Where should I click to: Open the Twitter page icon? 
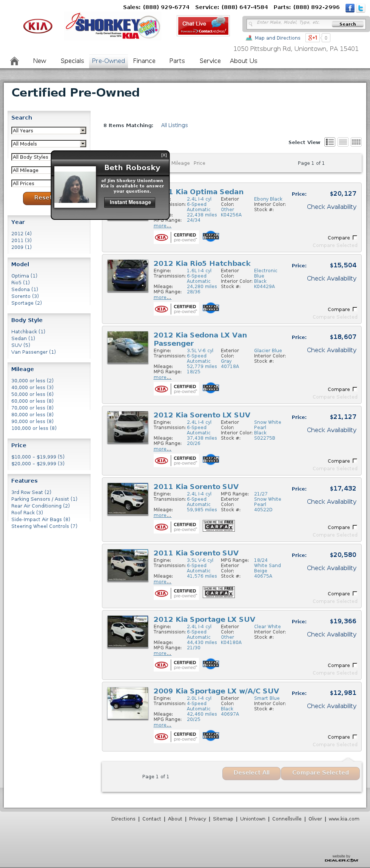point(361,8)
